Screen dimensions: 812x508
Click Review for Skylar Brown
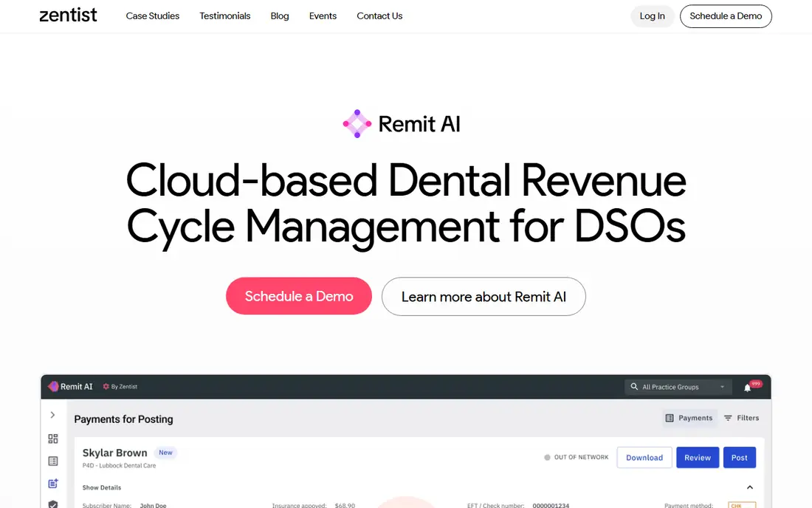[698, 457]
